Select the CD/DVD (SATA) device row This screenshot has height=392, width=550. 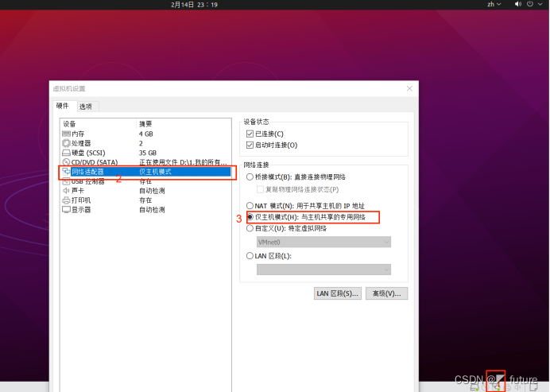pyautogui.click(x=146, y=162)
